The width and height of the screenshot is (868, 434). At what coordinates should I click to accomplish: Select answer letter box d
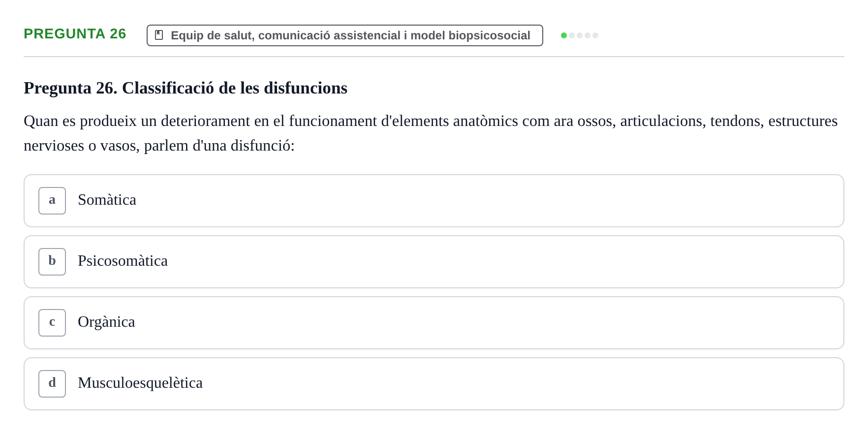52,384
